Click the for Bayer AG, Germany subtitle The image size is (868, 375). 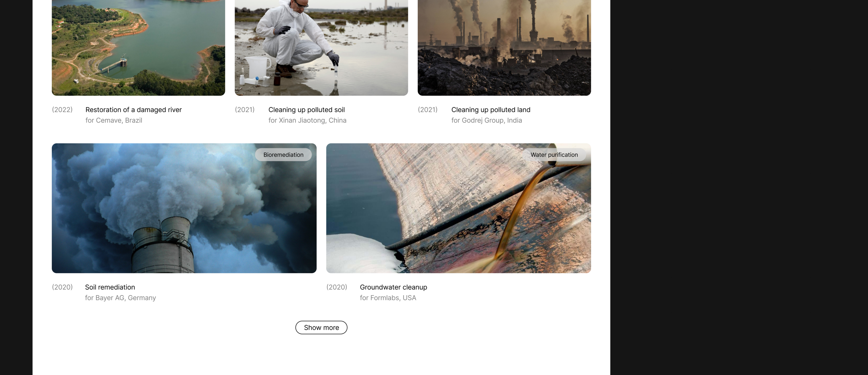tap(120, 298)
